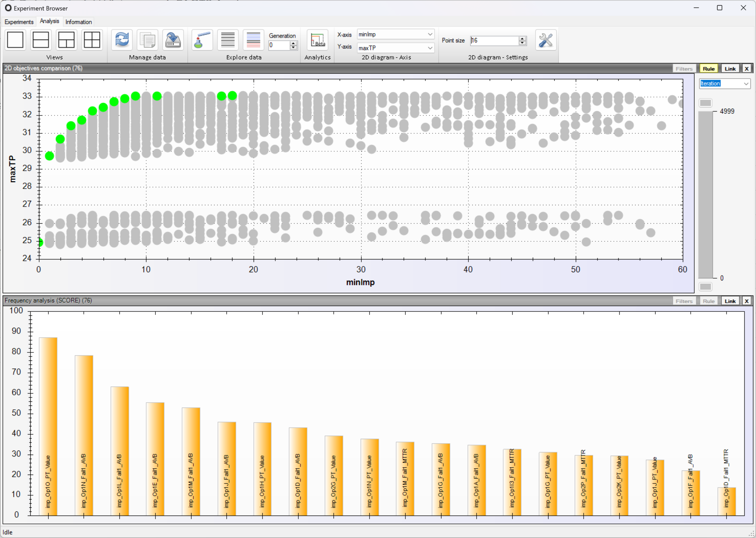The image size is (756, 538).
Task: Click the Point size input field
Action: pyautogui.click(x=494, y=41)
